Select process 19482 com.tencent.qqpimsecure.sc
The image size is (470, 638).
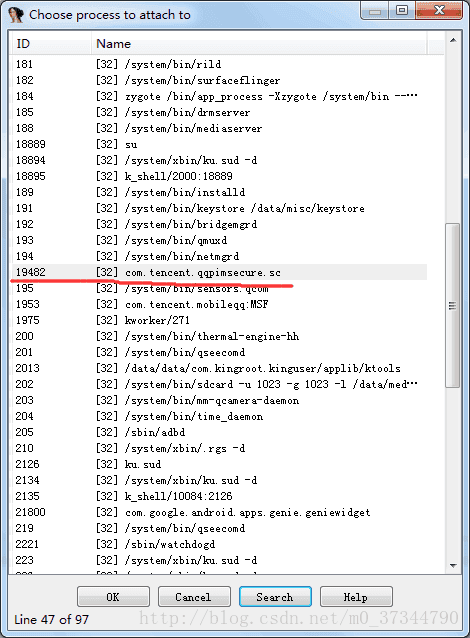(219, 272)
